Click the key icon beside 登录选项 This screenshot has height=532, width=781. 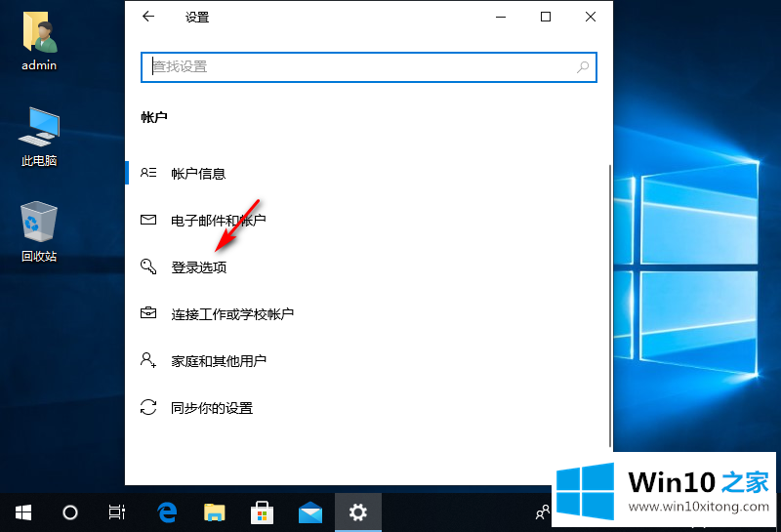[x=148, y=266]
